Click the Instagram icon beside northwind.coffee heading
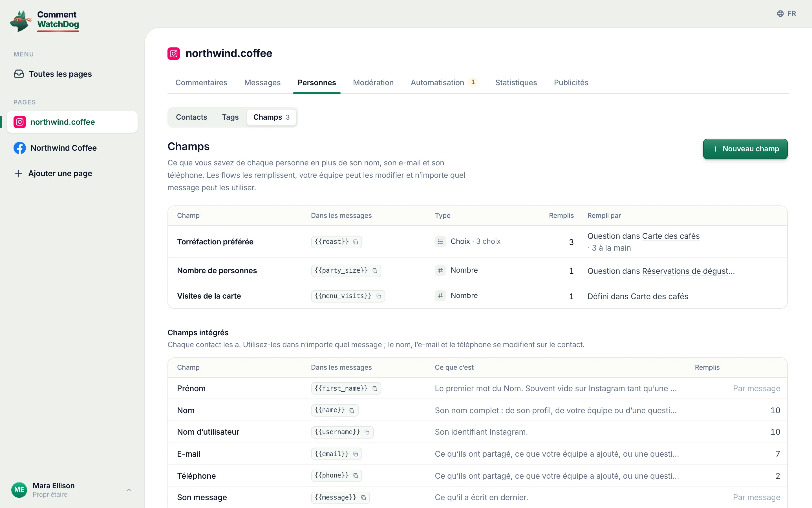 click(173, 53)
